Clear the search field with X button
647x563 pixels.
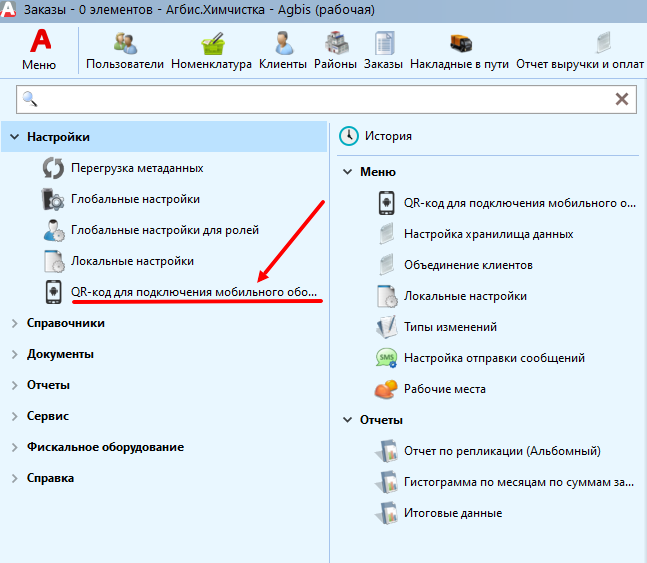pyautogui.click(x=622, y=99)
